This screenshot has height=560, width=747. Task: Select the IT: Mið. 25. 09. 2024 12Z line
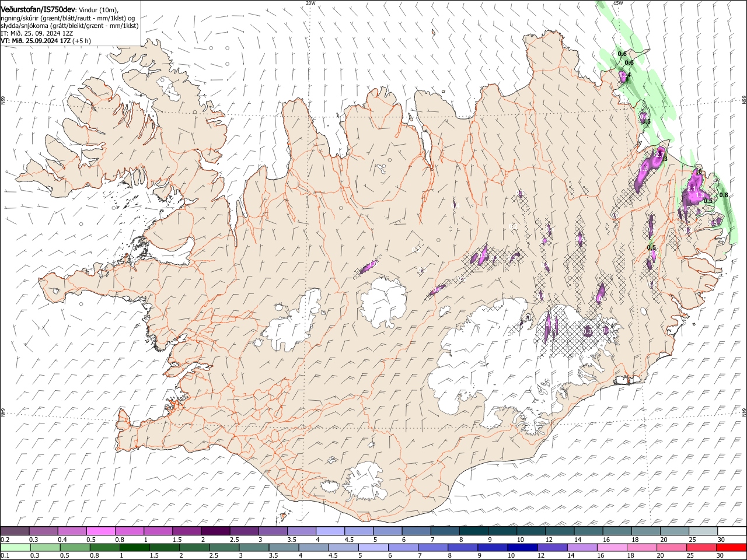(37, 33)
